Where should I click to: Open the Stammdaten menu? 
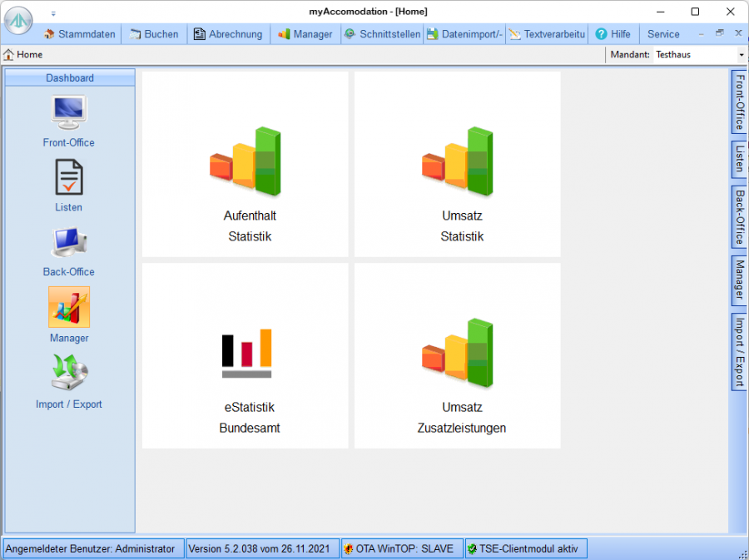80,34
